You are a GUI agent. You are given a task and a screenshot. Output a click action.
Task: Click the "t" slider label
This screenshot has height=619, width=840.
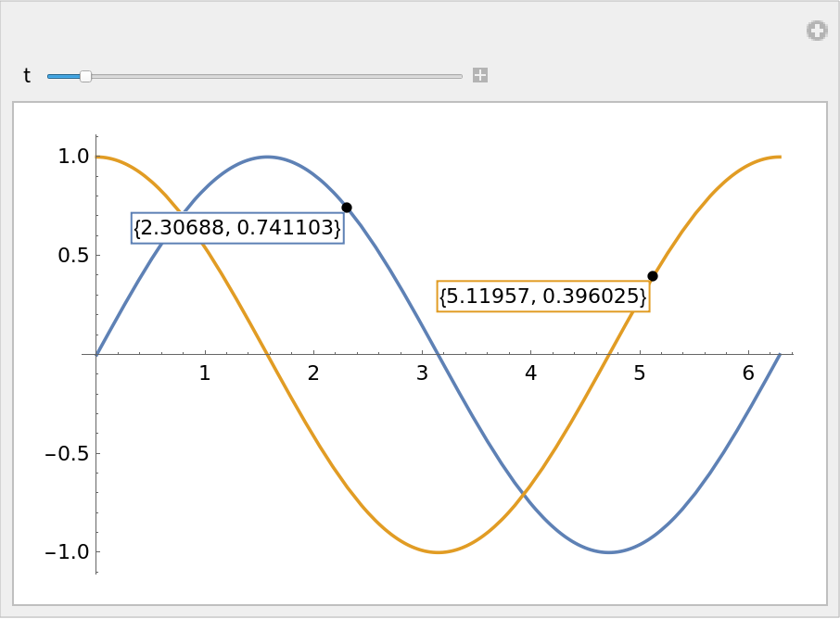pyautogui.click(x=27, y=76)
